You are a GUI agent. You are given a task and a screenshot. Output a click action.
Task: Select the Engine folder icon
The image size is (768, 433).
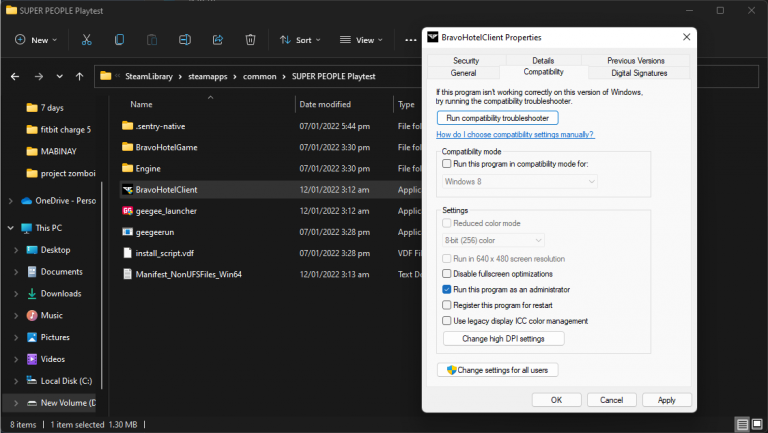coord(127,168)
